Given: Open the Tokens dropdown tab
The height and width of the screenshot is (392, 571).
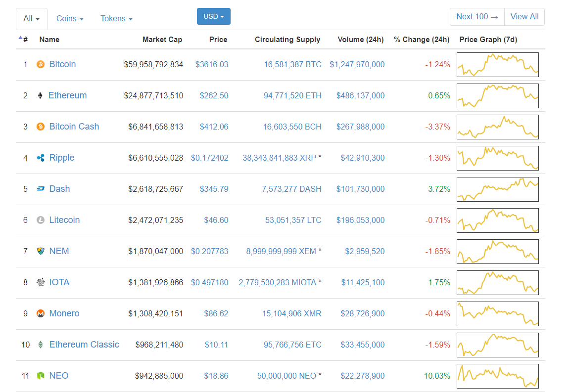Looking at the screenshot, I should click(117, 19).
